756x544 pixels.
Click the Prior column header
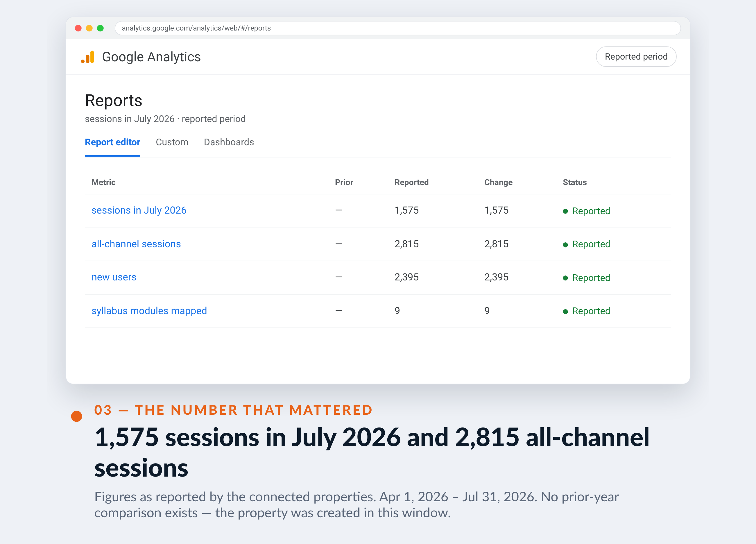(x=344, y=182)
